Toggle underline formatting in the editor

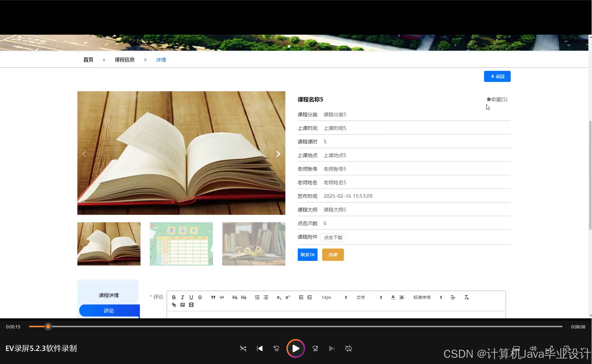coord(191,297)
